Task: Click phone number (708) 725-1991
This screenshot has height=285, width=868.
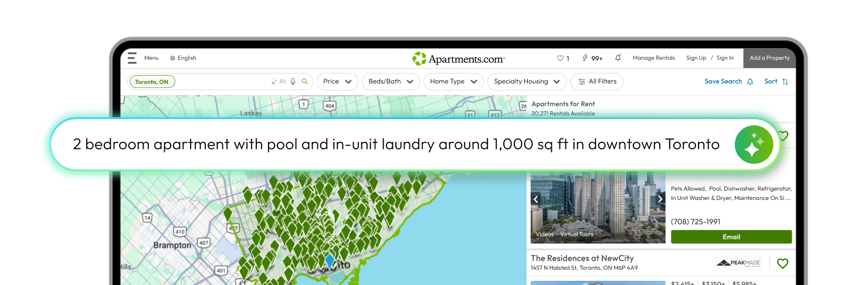Action: point(696,222)
